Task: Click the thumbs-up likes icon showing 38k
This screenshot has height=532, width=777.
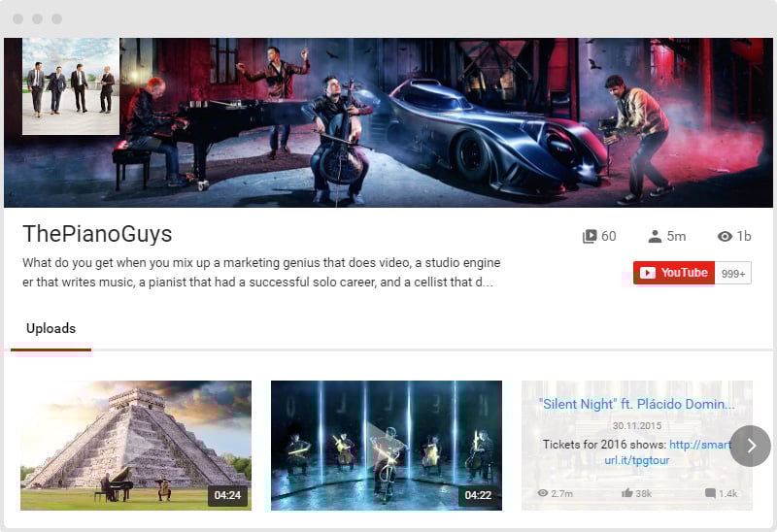Action: click(x=626, y=492)
